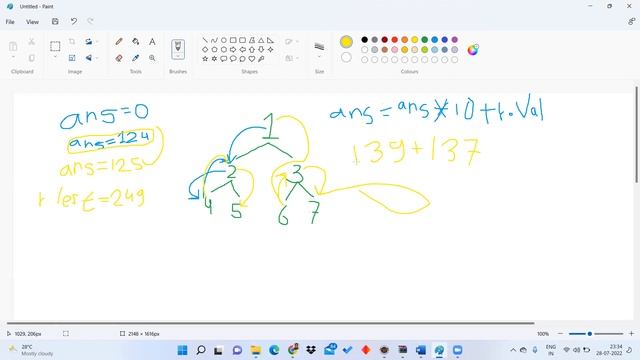Image resolution: width=640 pixels, height=360 pixels.
Task: Pick the purple colour swatch
Action: pyautogui.click(x=455, y=40)
